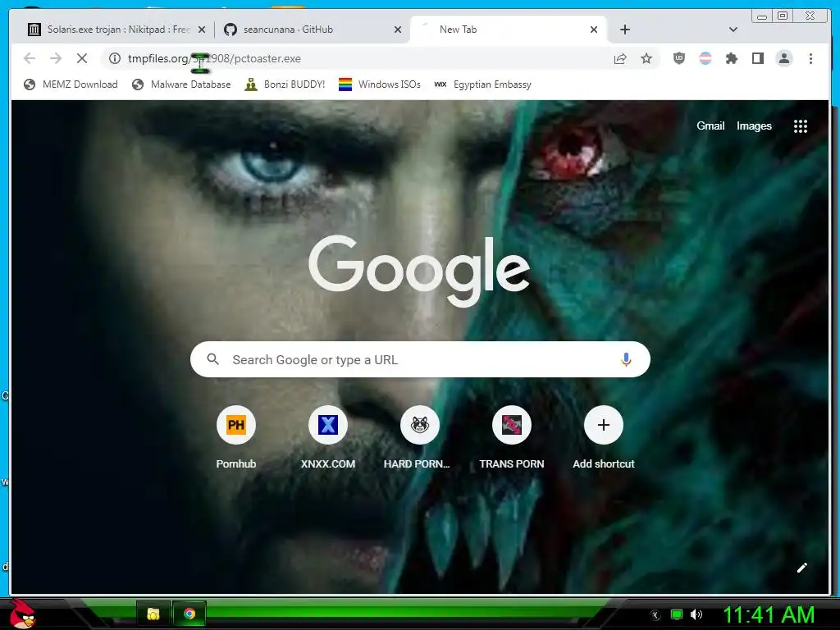Open the uBlock shield extension icon
Viewport: 840px width, 630px height.
[x=678, y=58]
